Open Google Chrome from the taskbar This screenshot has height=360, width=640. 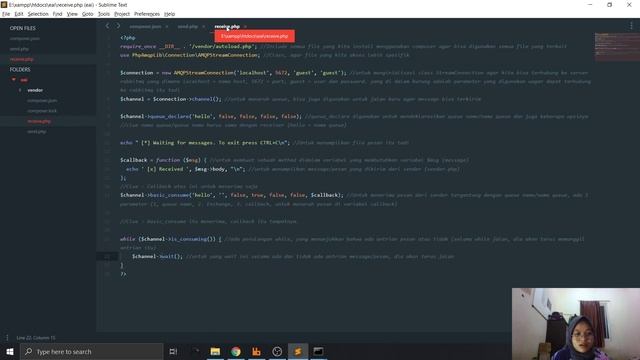pyautogui.click(x=236, y=351)
